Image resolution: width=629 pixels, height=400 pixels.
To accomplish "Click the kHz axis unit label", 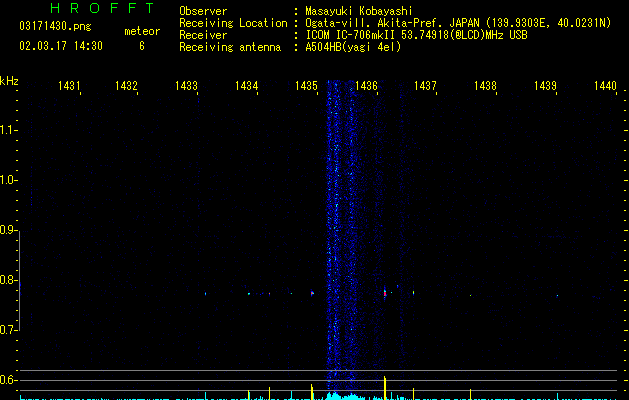I will click(9, 81).
